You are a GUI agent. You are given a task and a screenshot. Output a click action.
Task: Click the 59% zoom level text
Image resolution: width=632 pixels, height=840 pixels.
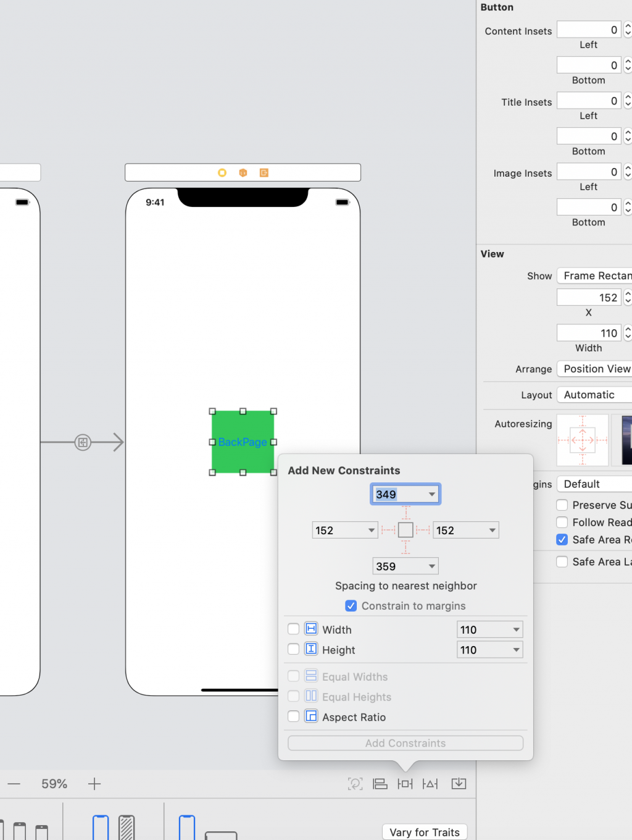pyautogui.click(x=54, y=784)
